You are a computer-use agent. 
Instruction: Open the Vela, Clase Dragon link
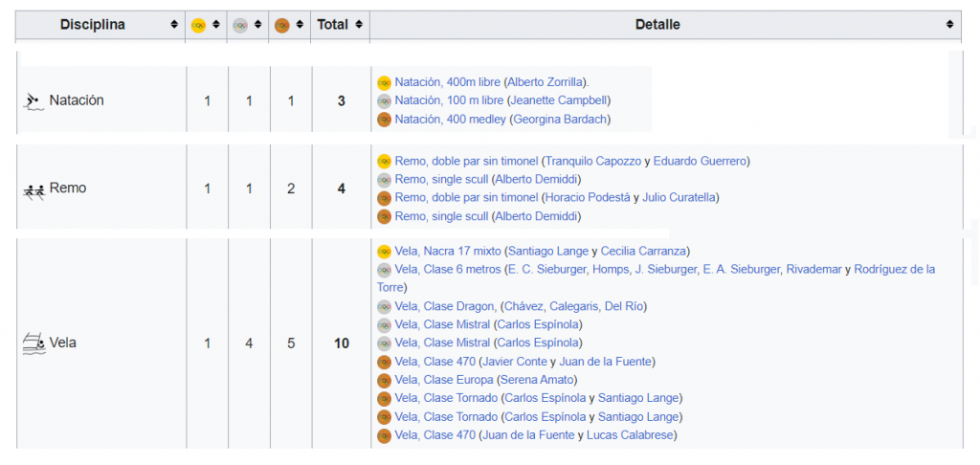click(445, 306)
